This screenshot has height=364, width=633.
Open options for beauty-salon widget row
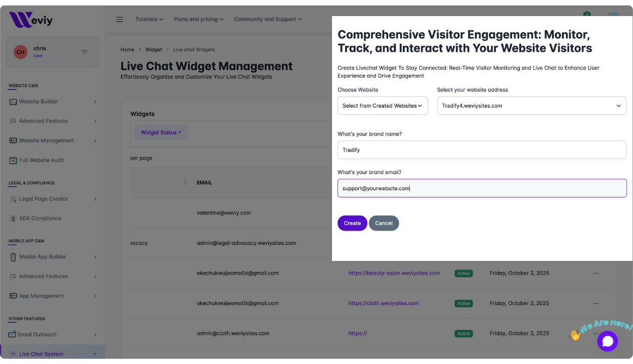coord(596,273)
